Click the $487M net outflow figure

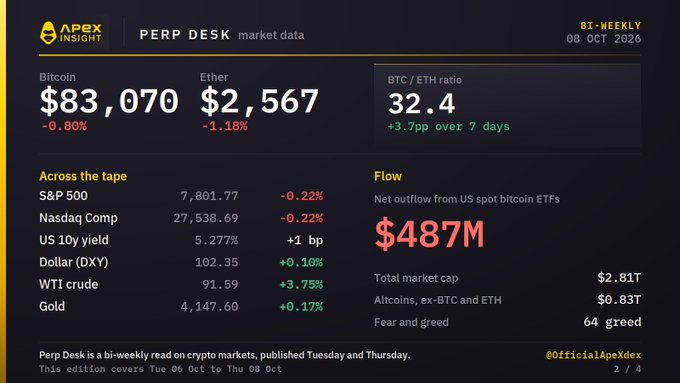point(429,234)
